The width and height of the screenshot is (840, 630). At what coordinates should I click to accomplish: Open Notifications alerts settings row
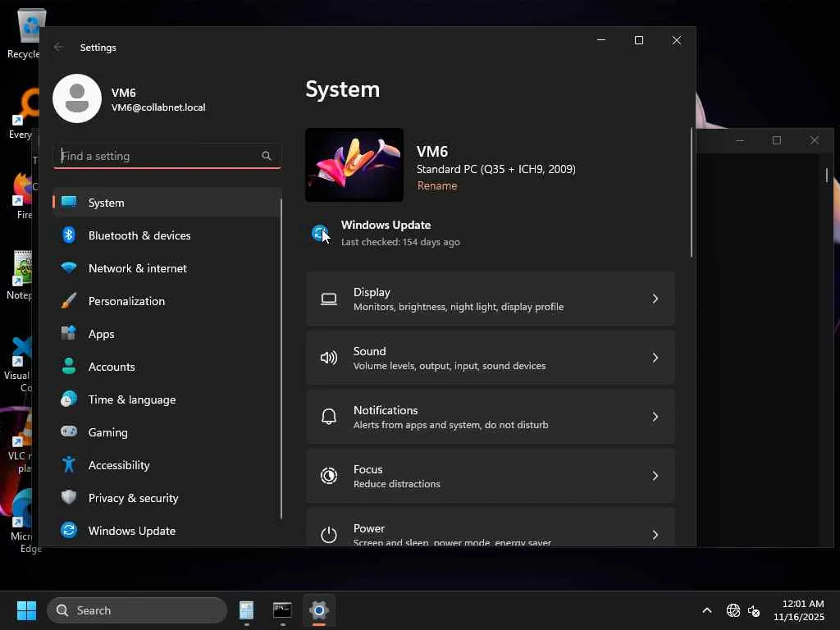[491, 417]
